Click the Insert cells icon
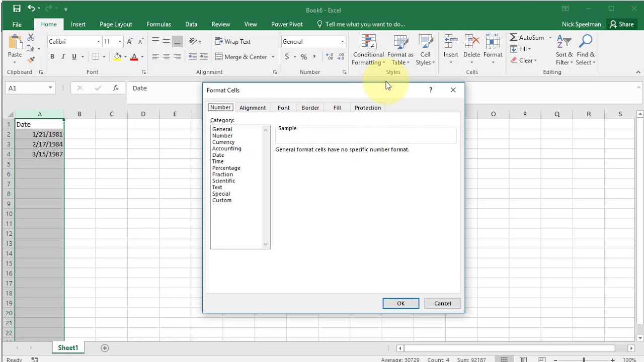Screen dimensions: 644x362 [x=451, y=43]
